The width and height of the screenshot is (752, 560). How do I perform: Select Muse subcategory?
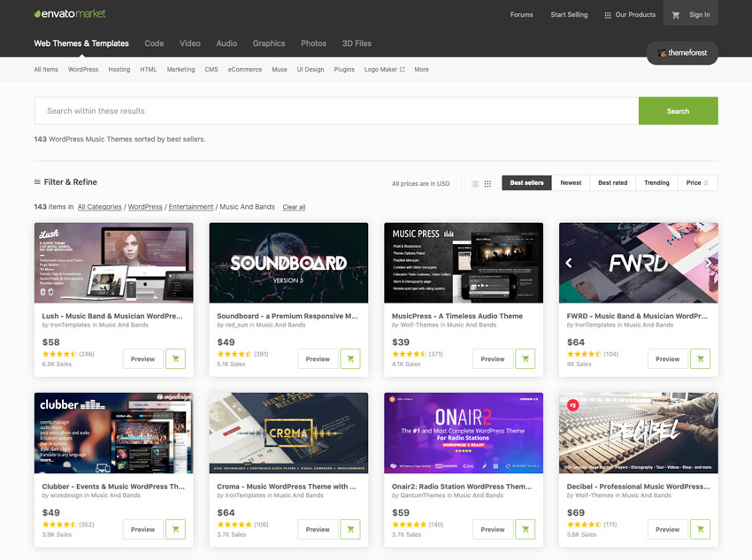click(x=279, y=70)
